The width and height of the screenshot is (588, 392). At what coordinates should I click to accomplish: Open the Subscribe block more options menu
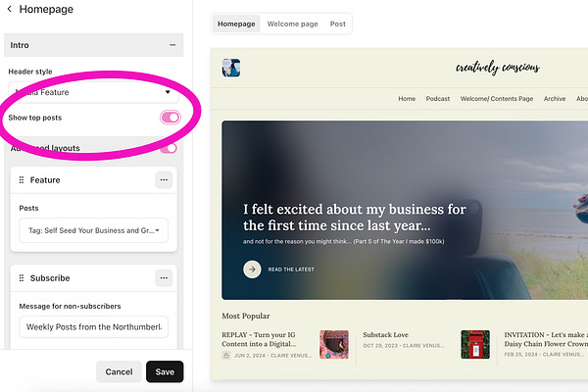tap(164, 278)
